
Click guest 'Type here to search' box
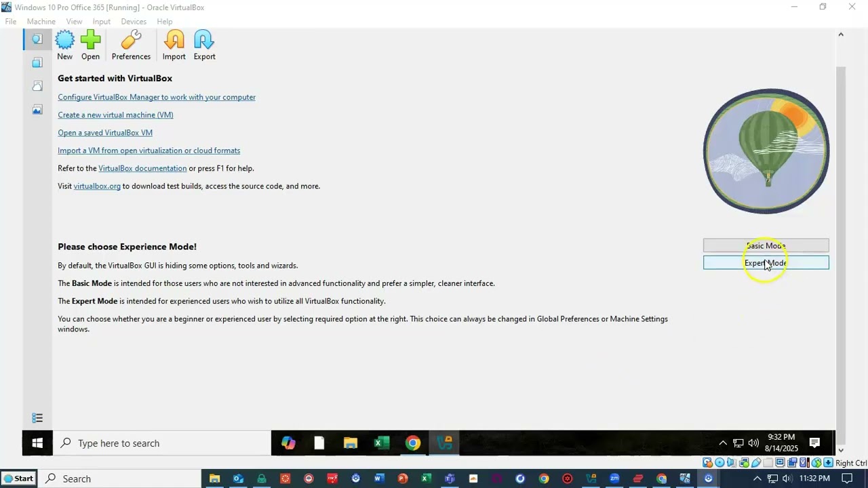pyautogui.click(x=161, y=443)
